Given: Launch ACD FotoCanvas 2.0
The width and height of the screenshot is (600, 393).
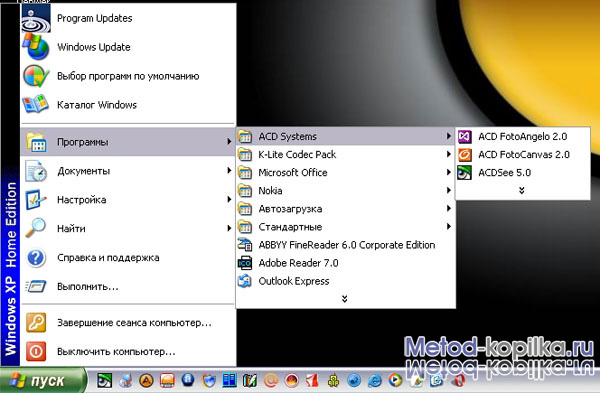Looking at the screenshot, I should 523,155.
